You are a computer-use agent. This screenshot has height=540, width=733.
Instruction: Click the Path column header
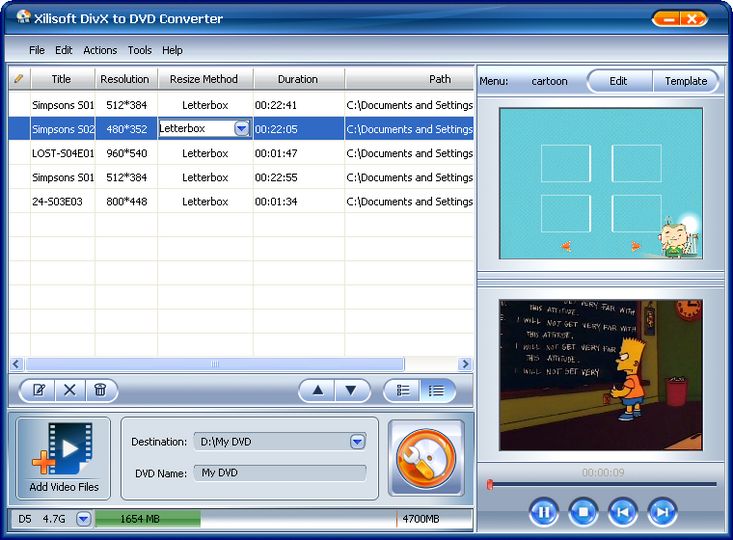click(x=410, y=79)
